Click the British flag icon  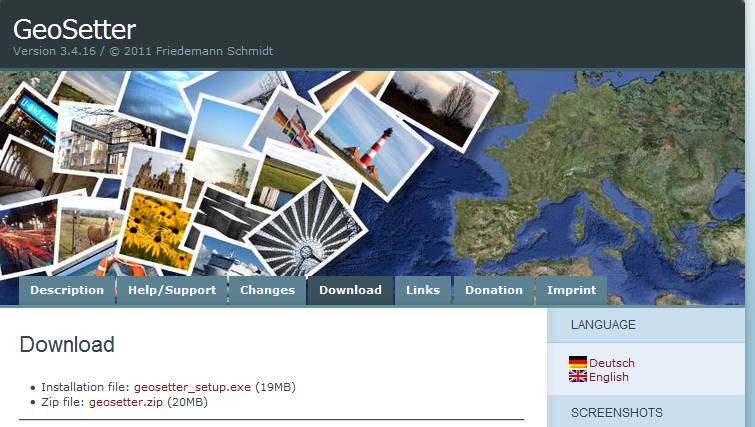click(577, 376)
